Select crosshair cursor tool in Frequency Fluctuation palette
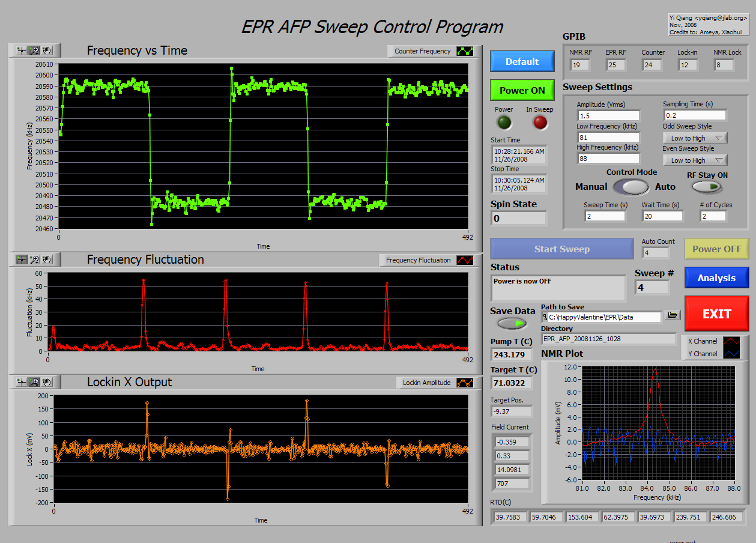Screen dimensions: 756x543 coord(22,259)
